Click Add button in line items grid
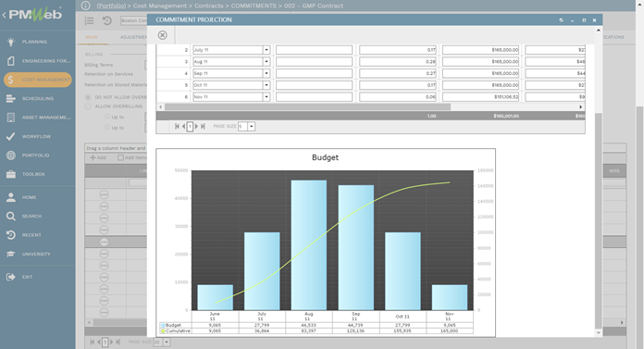 point(98,157)
